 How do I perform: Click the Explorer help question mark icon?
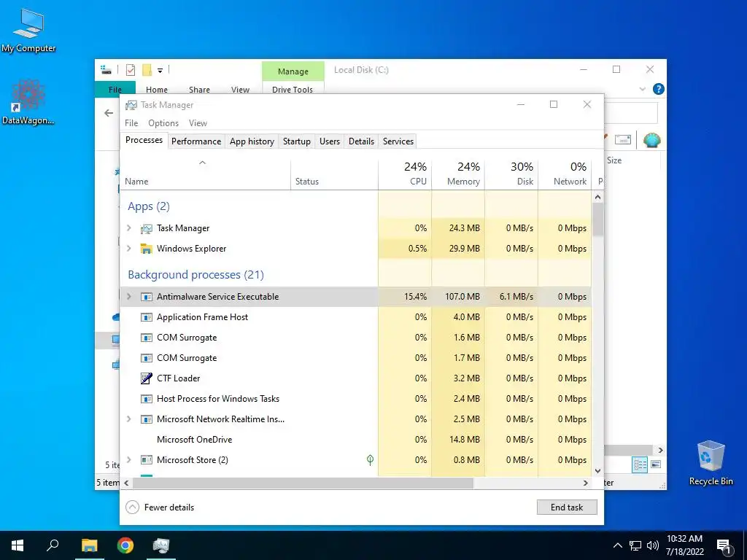tap(659, 89)
